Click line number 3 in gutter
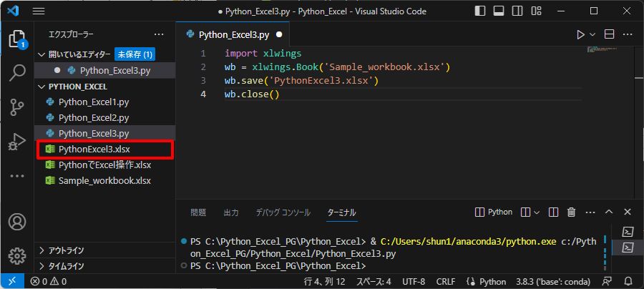The image size is (644, 289). pyautogui.click(x=203, y=81)
